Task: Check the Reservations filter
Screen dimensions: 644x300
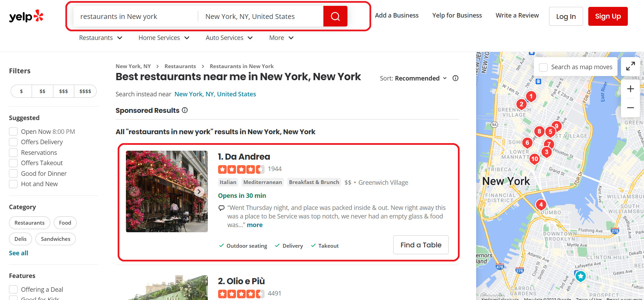Action: point(13,152)
